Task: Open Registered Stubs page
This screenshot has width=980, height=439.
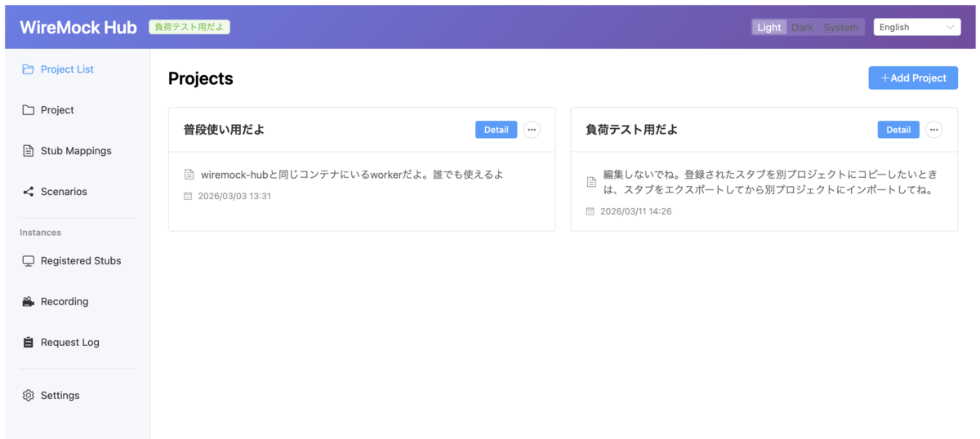Action: 78,261
